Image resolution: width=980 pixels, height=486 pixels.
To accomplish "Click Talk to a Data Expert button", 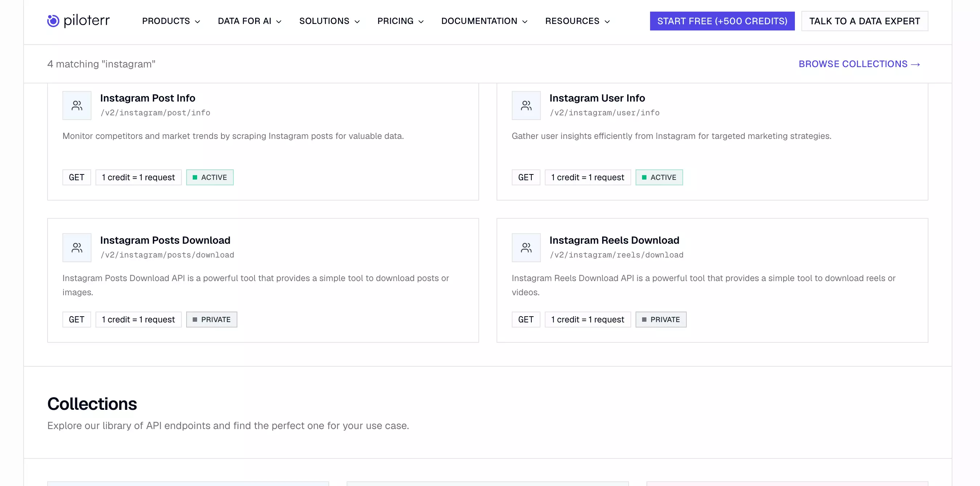I will 864,21.
